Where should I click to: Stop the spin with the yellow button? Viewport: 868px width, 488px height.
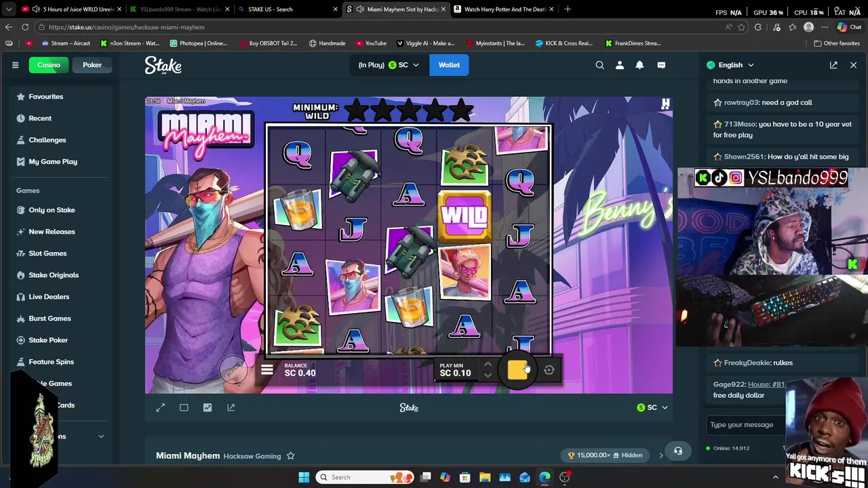point(517,369)
